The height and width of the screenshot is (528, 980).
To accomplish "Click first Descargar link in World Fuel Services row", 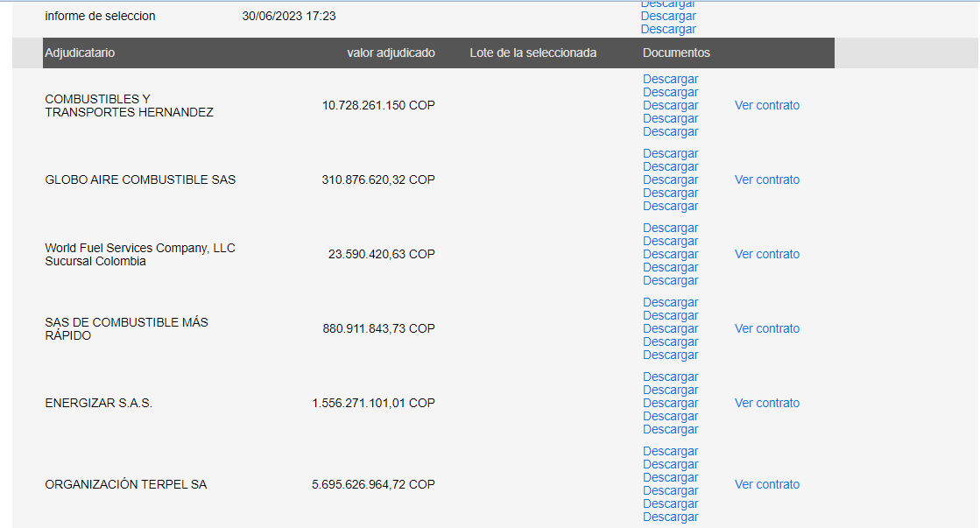I will point(670,228).
